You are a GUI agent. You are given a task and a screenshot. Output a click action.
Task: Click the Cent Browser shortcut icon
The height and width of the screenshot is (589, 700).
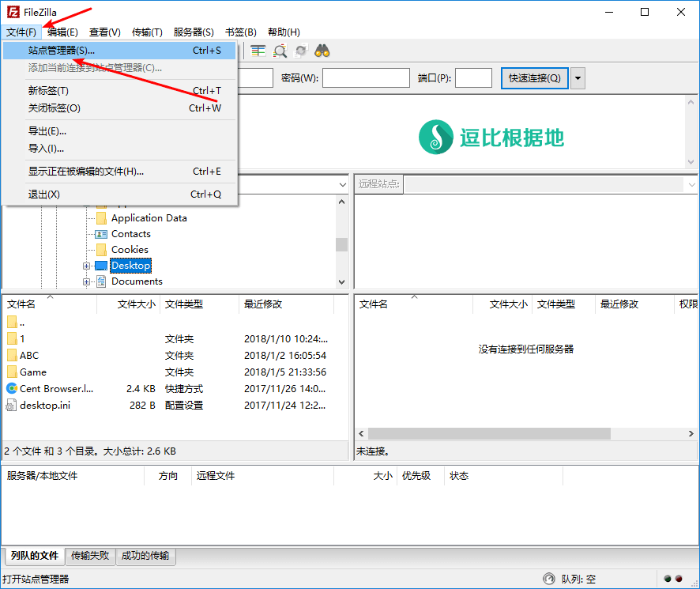point(12,388)
